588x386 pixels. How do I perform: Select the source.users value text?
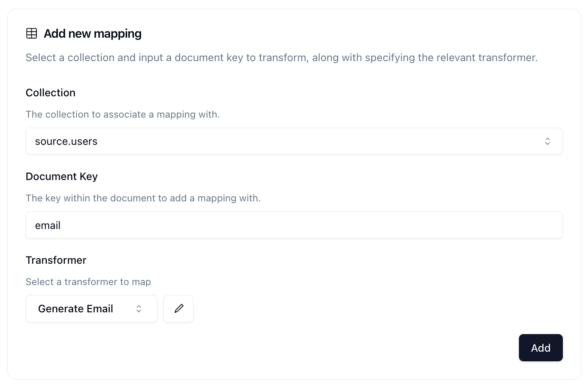point(66,142)
